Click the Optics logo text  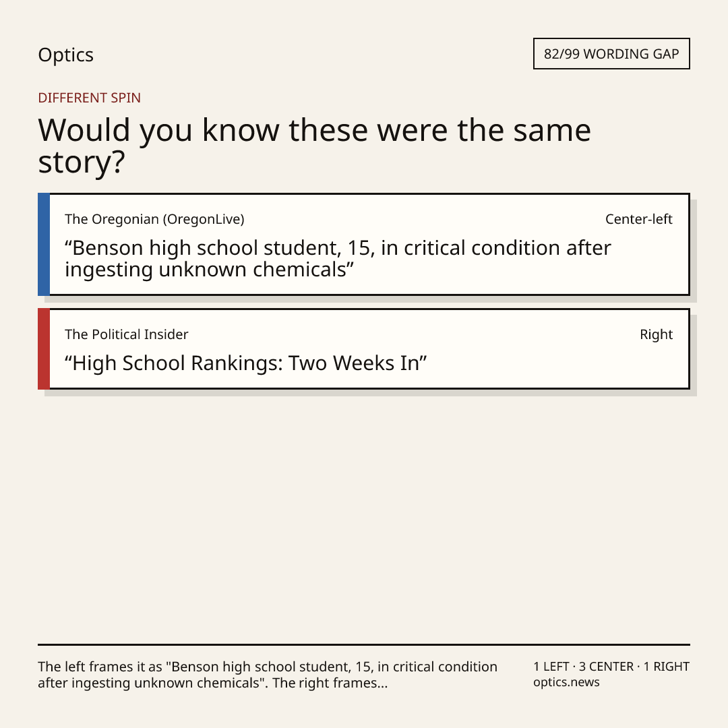pos(65,55)
